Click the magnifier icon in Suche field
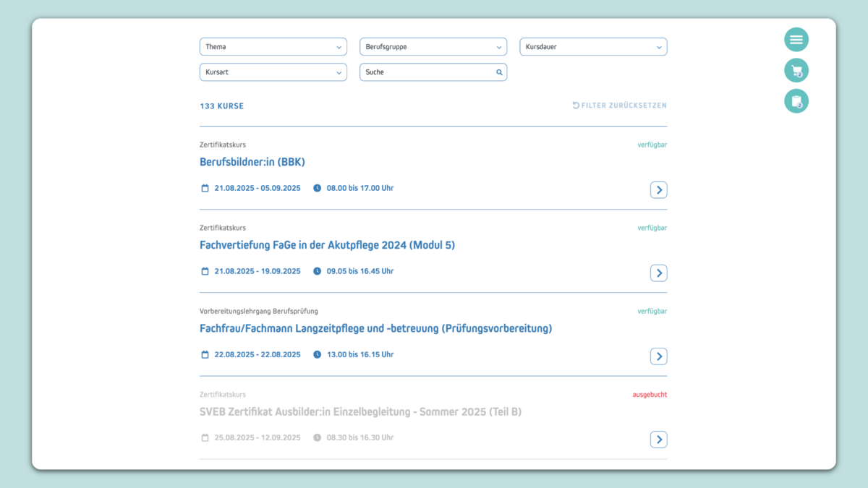This screenshot has height=488, width=868. tap(499, 72)
